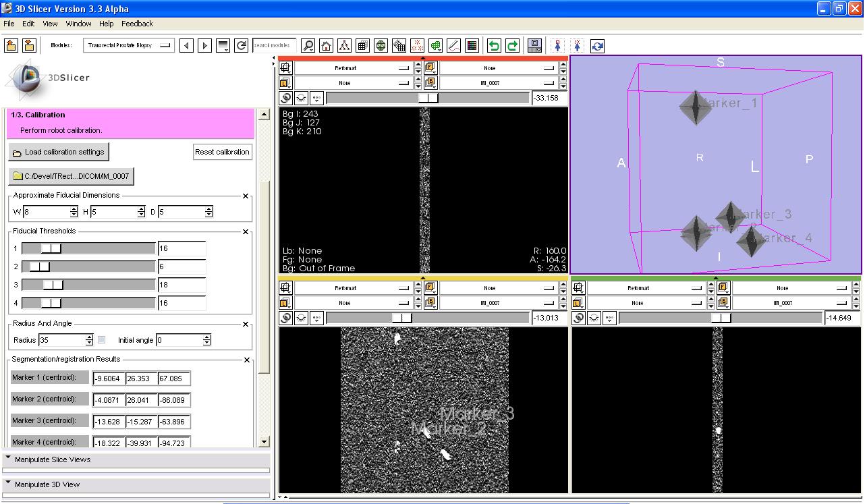Expand the Manipulate Slice Views panel
The width and height of the screenshot is (865, 504).
(53, 459)
